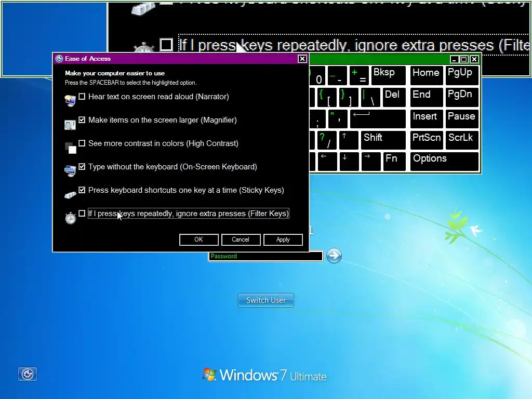Uncheck the Magnifier checkbox
The height and width of the screenshot is (399, 532).
pos(82,120)
